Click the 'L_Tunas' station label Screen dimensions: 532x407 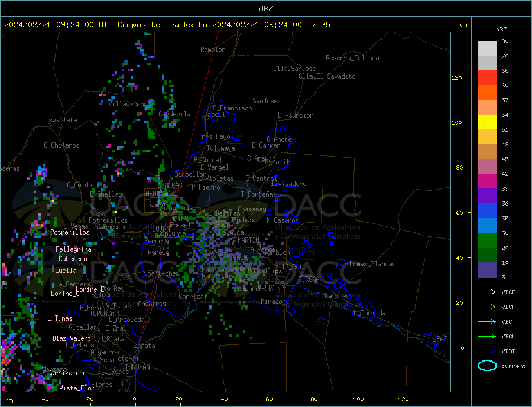60,318
